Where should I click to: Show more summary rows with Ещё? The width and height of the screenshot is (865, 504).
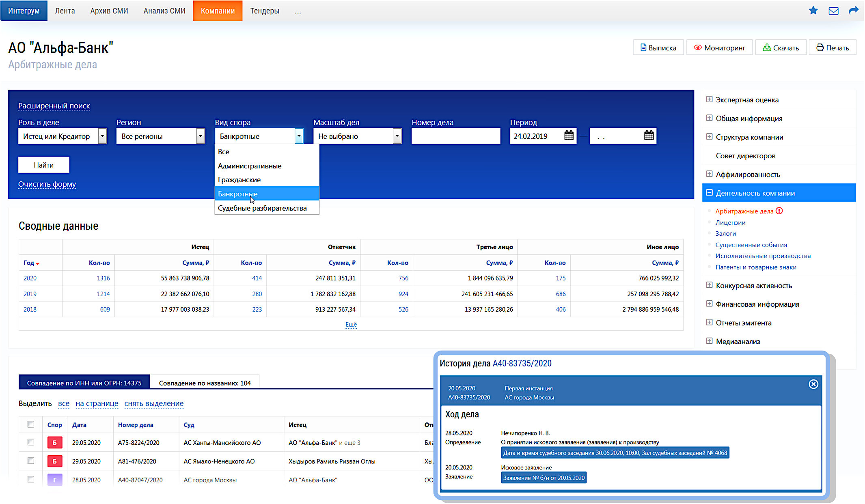point(351,324)
